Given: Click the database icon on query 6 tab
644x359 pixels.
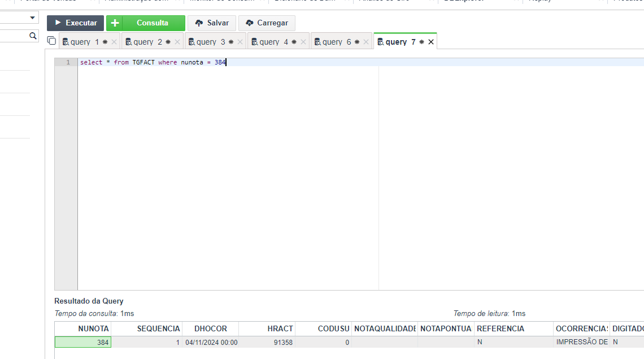Looking at the screenshot, I should (x=317, y=42).
